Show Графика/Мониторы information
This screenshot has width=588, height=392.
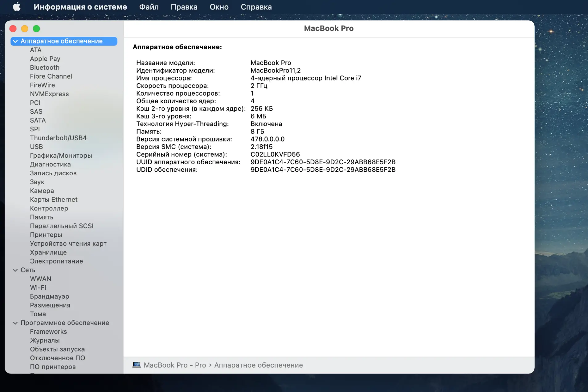point(61,156)
